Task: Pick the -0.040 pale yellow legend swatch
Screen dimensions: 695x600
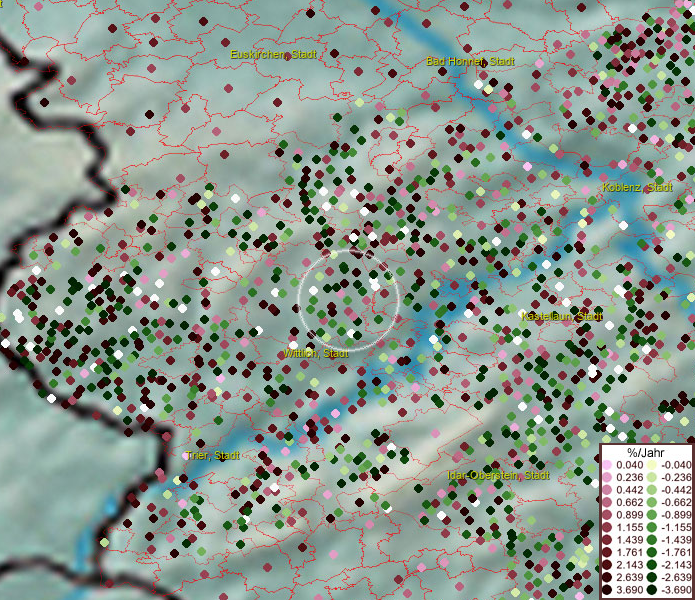Action: click(651, 466)
